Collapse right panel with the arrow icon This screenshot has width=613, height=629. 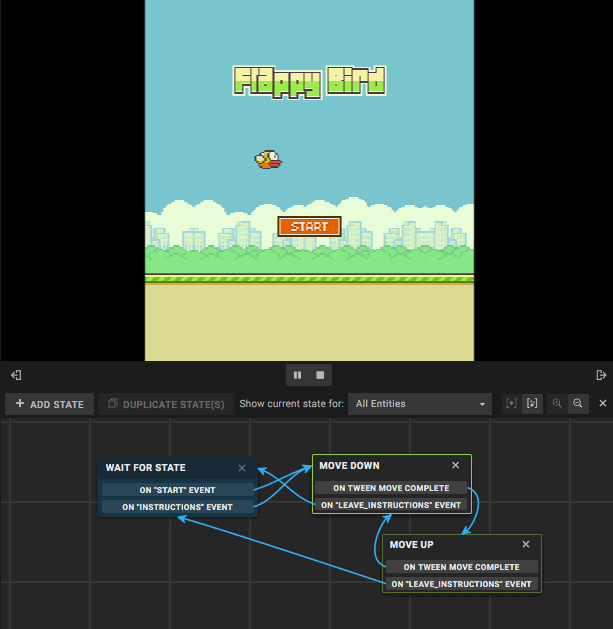pyautogui.click(x=601, y=375)
